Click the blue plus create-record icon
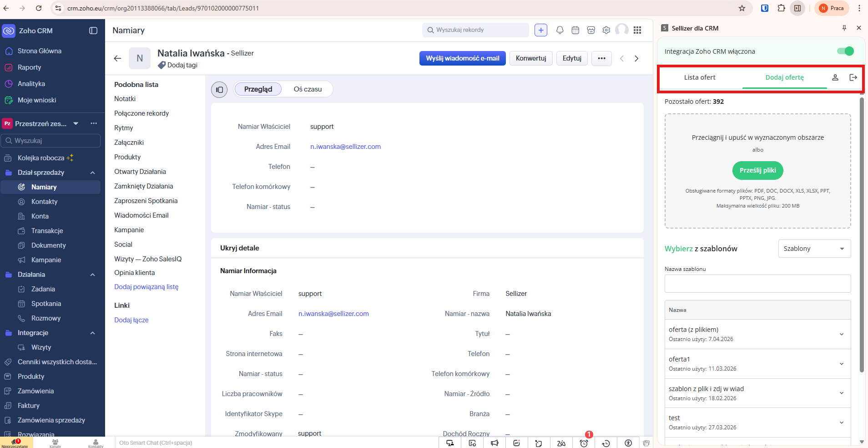Viewport: 868px width, 448px height. click(x=540, y=30)
